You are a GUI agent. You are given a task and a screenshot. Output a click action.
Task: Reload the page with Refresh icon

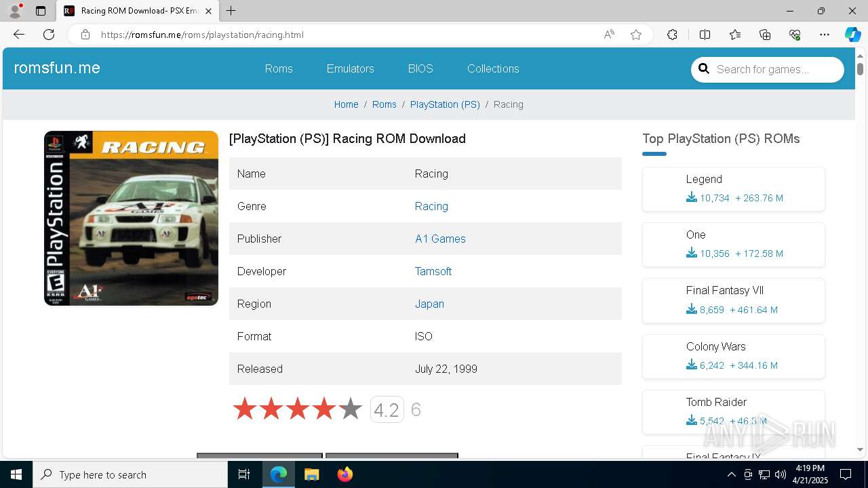click(x=49, y=35)
